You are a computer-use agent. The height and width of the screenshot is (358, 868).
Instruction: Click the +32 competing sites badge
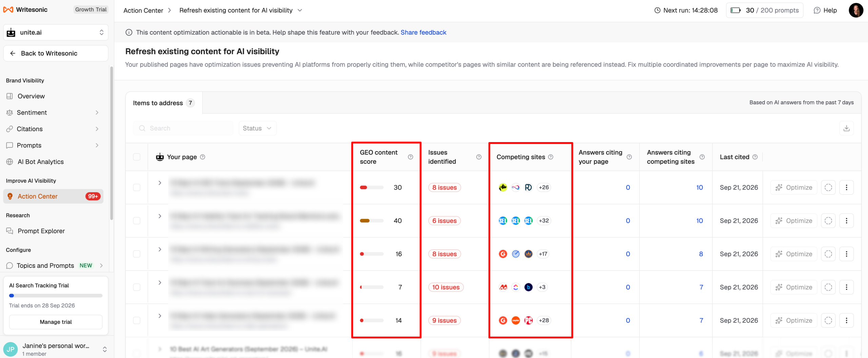pos(544,221)
